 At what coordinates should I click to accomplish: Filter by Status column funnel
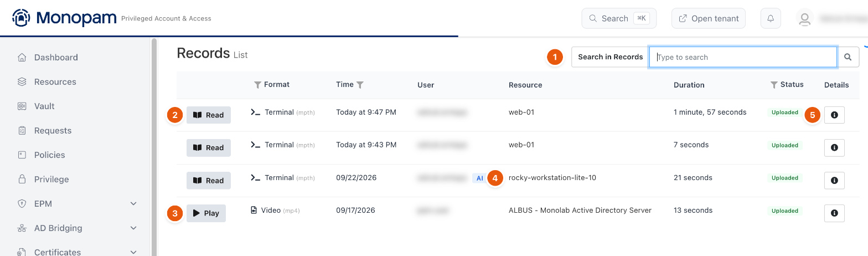click(x=774, y=85)
